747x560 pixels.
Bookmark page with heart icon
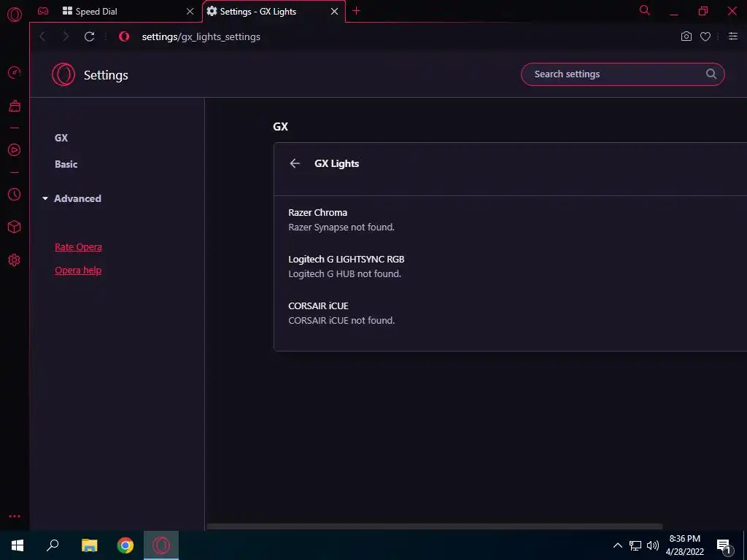pos(705,36)
